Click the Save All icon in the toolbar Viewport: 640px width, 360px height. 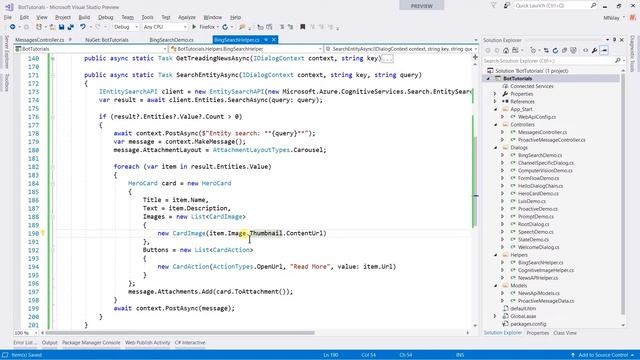(71, 27)
